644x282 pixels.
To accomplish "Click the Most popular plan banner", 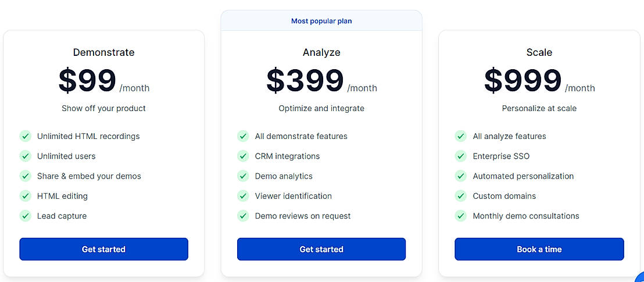I will click(x=321, y=21).
